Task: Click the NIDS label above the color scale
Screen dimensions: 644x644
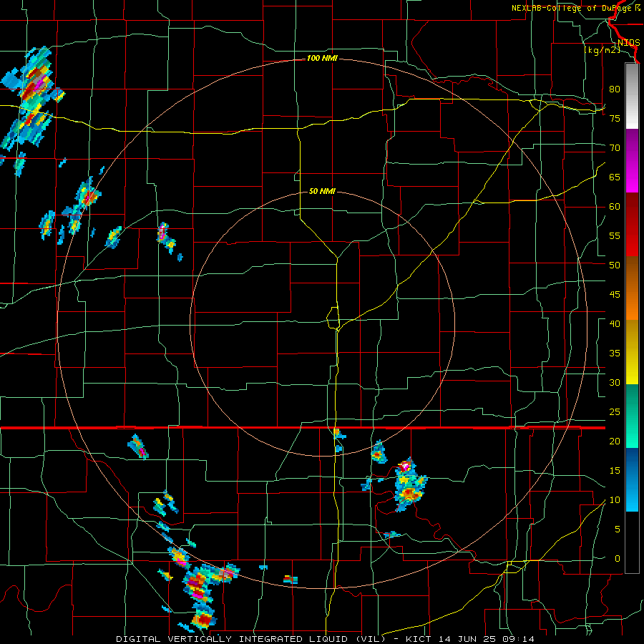Action: pyautogui.click(x=628, y=43)
